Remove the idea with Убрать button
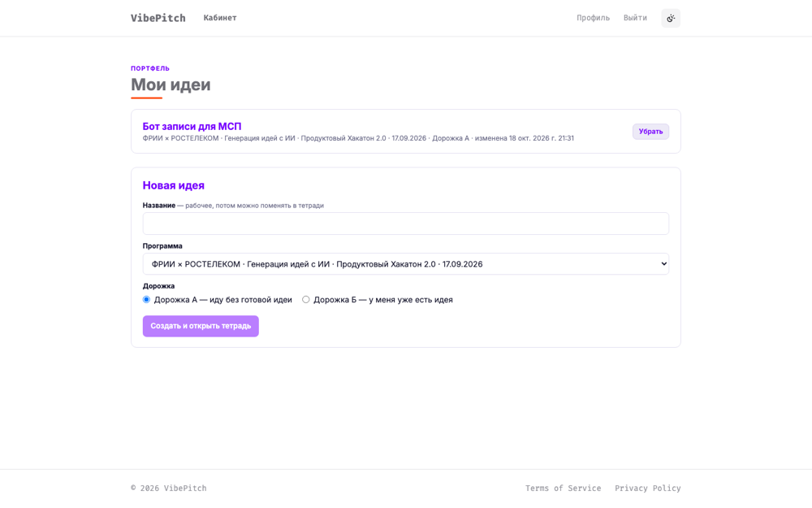This screenshot has height=508, width=812. [x=650, y=132]
